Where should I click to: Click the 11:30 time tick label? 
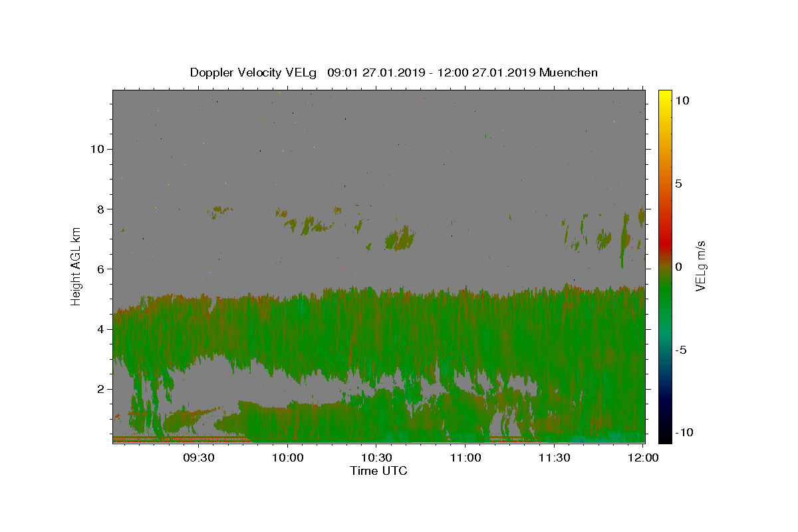click(554, 458)
